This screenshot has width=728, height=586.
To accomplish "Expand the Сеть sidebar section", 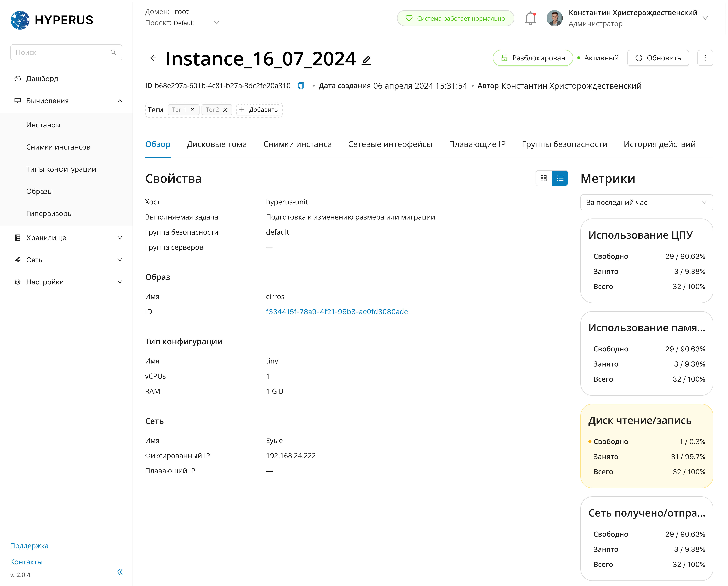I will click(66, 260).
